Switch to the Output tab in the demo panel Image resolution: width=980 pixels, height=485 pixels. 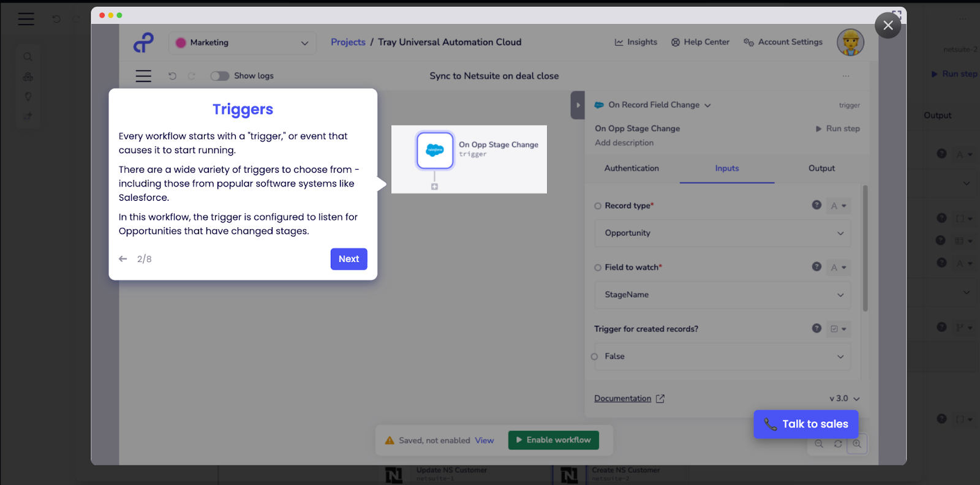pyautogui.click(x=821, y=168)
